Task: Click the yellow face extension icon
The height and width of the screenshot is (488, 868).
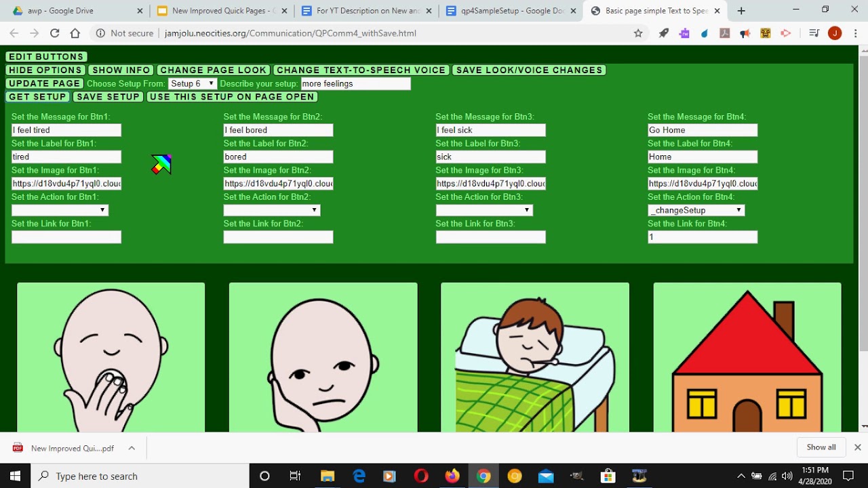Action: (x=766, y=33)
